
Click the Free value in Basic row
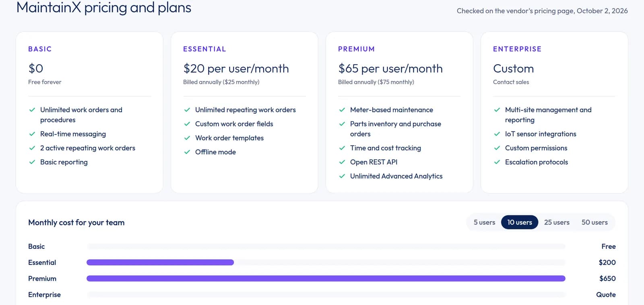(x=609, y=246)
